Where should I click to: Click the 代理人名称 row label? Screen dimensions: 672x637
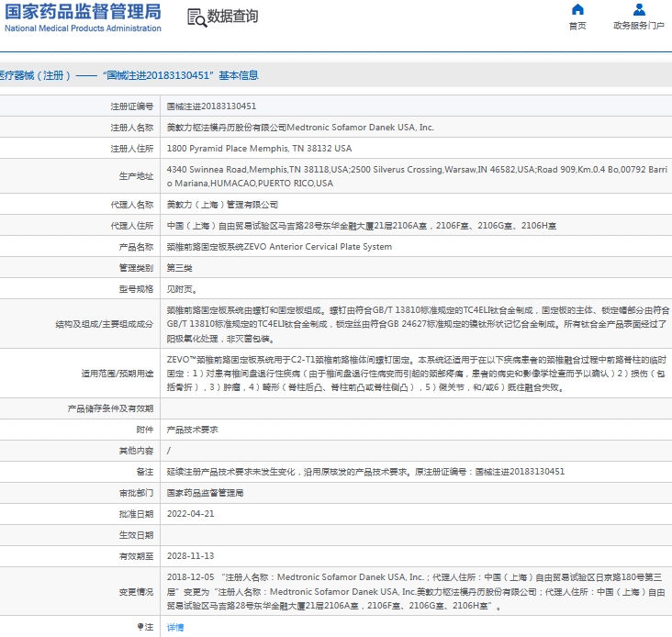pyautogui.click(x=132, y=205)
